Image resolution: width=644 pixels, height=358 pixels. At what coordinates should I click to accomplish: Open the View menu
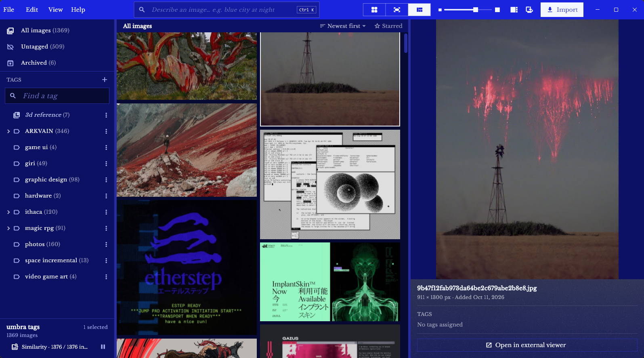(x=55, y=10)
